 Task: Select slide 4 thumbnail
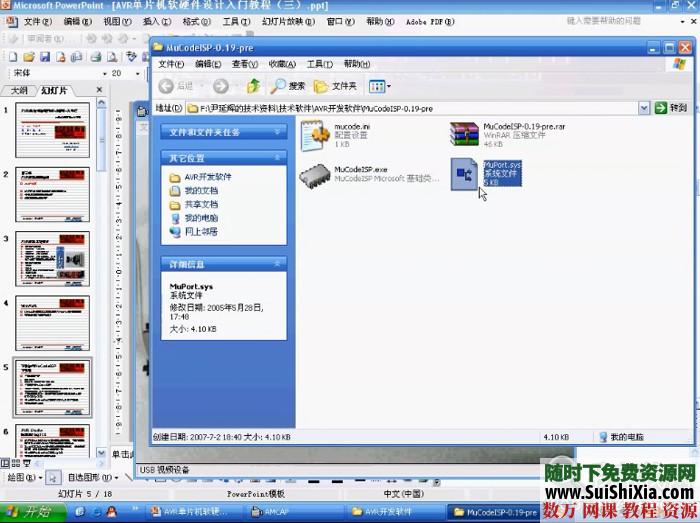click(53, 323)
